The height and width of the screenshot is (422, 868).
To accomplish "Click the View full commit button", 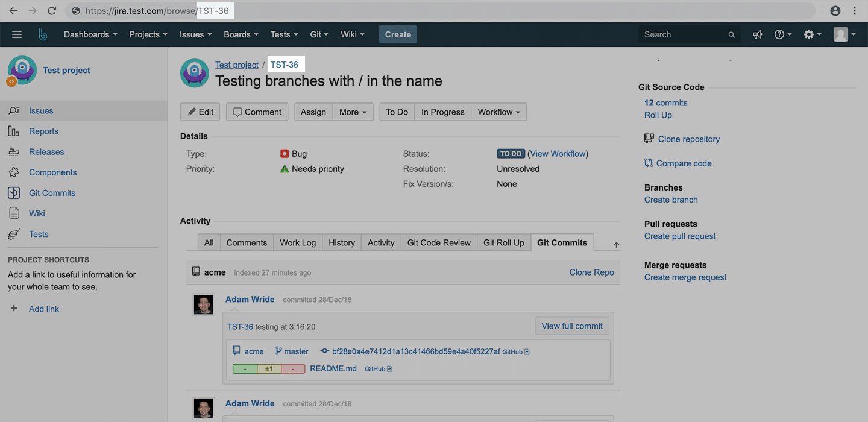I will (x=571, y=326).
